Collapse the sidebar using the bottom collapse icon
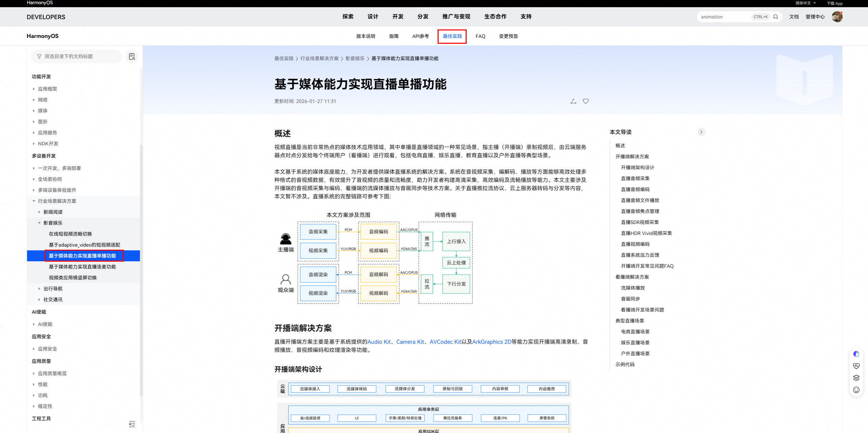Screen dimensions: 868x433 click(x=132, y=424)
